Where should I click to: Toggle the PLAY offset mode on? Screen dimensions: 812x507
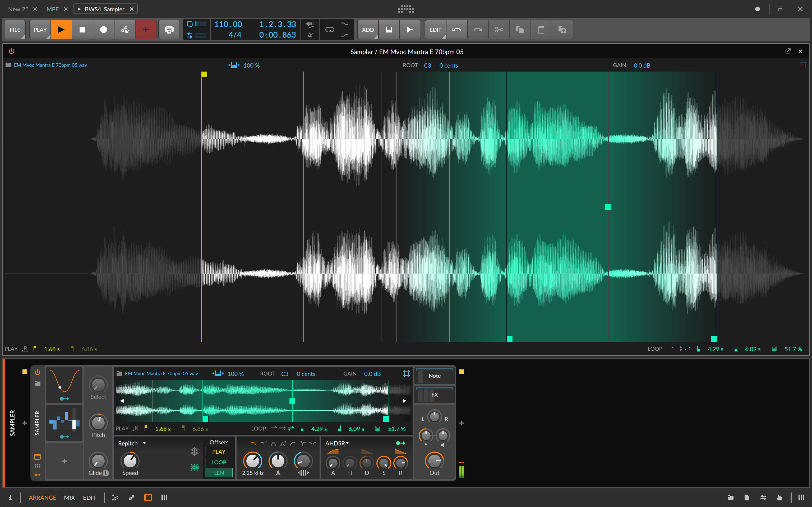219,452
